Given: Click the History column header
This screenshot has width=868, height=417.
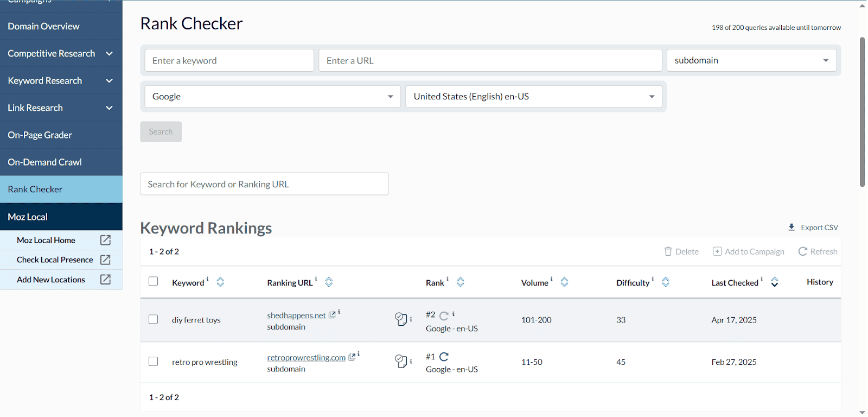Looking at the screenshot, I should pos(820,282).
